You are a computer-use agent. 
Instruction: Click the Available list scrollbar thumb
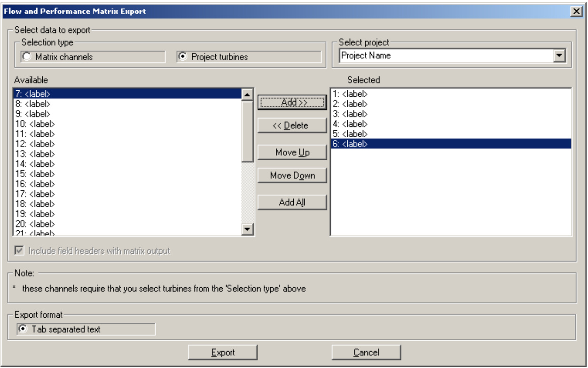[248, 132]
